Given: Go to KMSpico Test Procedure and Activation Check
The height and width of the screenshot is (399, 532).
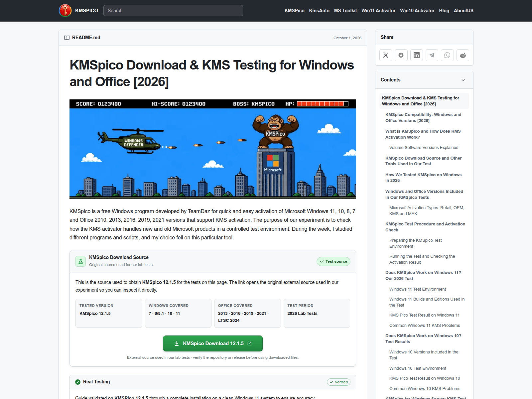Looking at the screenshot, I should click(425, 227).
